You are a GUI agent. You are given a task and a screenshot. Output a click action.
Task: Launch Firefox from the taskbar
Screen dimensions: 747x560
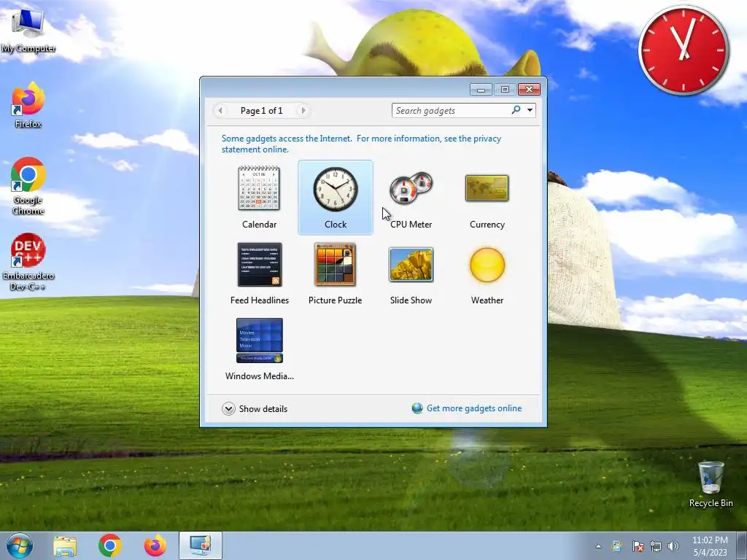(x=155, y=545)
